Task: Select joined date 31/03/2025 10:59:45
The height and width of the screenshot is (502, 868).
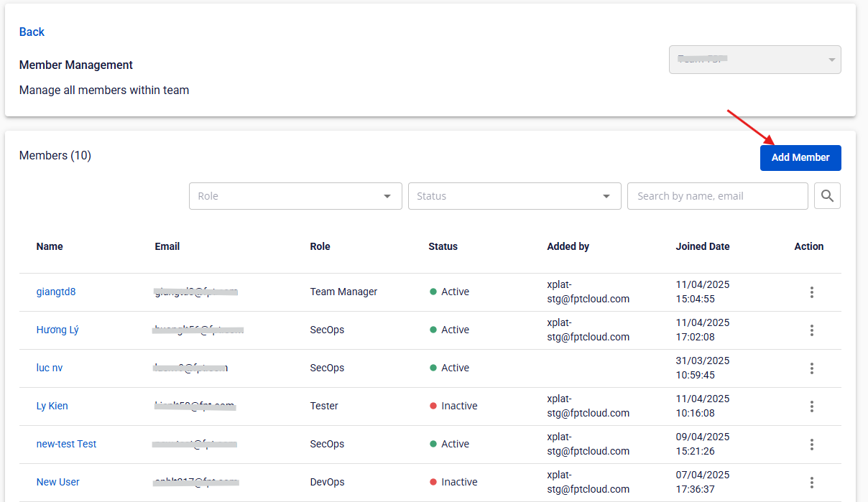Action: (x=703, y=368)
